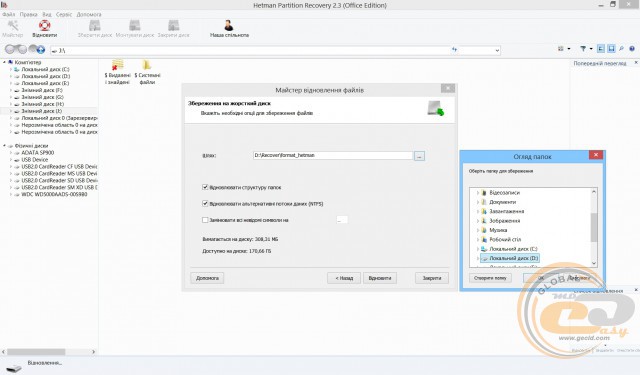Click the disk icon in status bar
This screenshot has width=640, height=375.
tap(14, 368)
